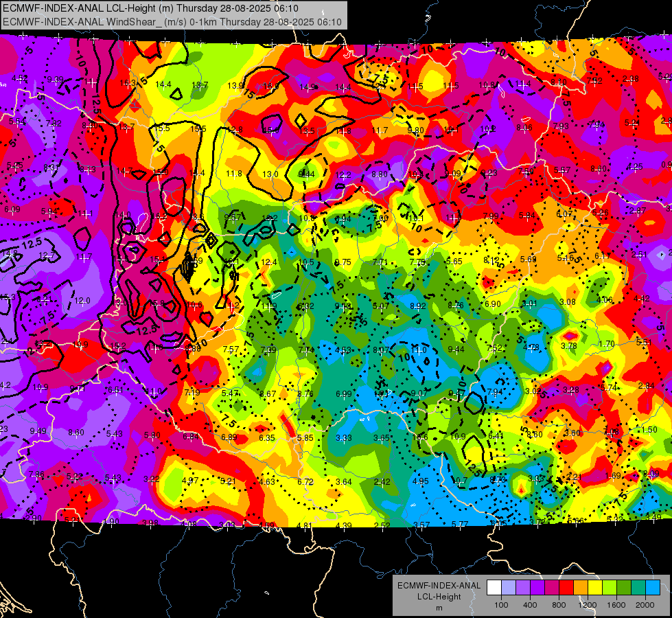Click the data value '3.01'
Image resolution: width=672 pixels, height=618 pixels.
[529, 304]
